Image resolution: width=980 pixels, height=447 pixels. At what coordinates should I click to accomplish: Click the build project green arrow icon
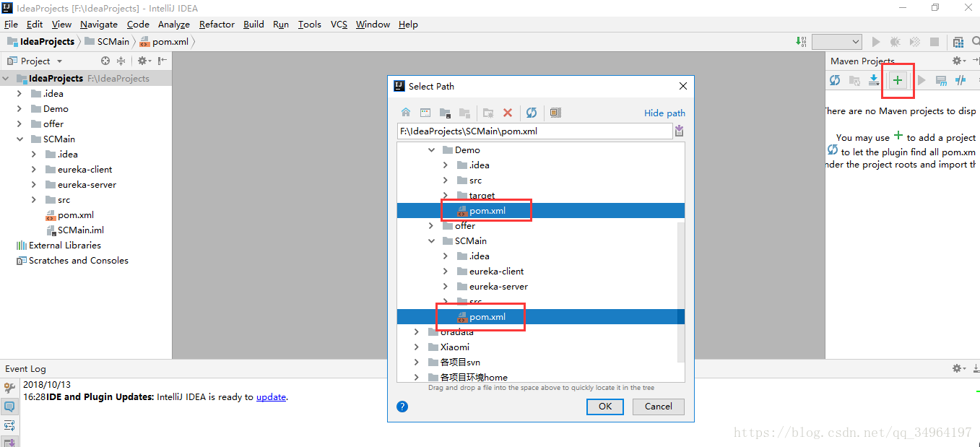click(802, 42)
